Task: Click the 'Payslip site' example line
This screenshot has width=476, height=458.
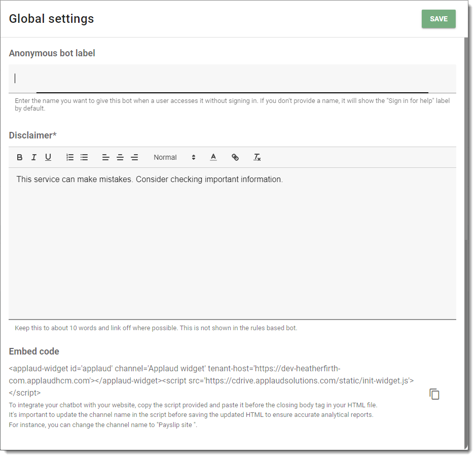Action: point(103,425)
